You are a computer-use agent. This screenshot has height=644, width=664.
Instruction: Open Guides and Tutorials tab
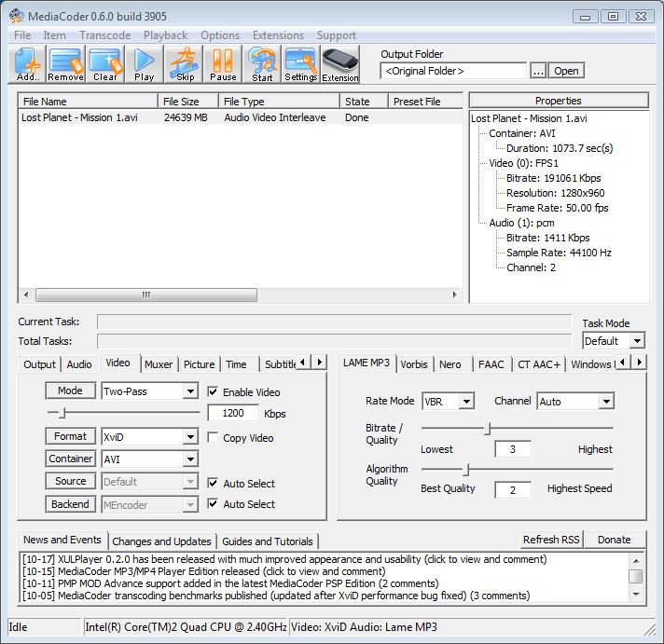point(268,541)
